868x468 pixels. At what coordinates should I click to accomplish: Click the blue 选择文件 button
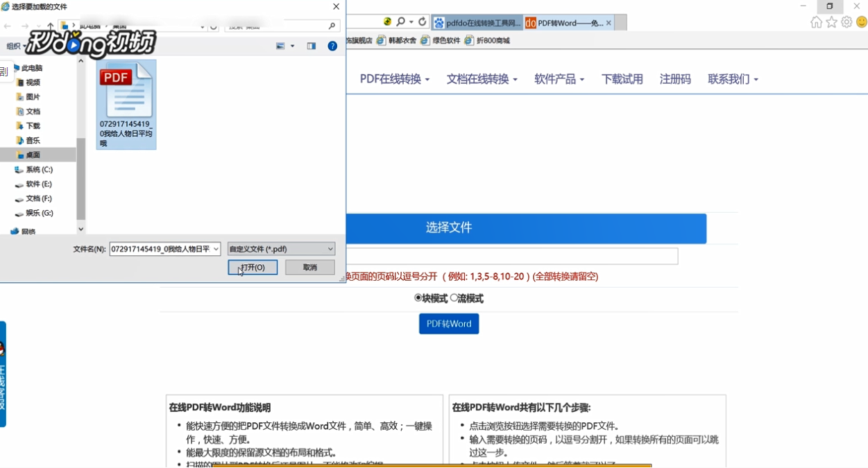point(449,227)
